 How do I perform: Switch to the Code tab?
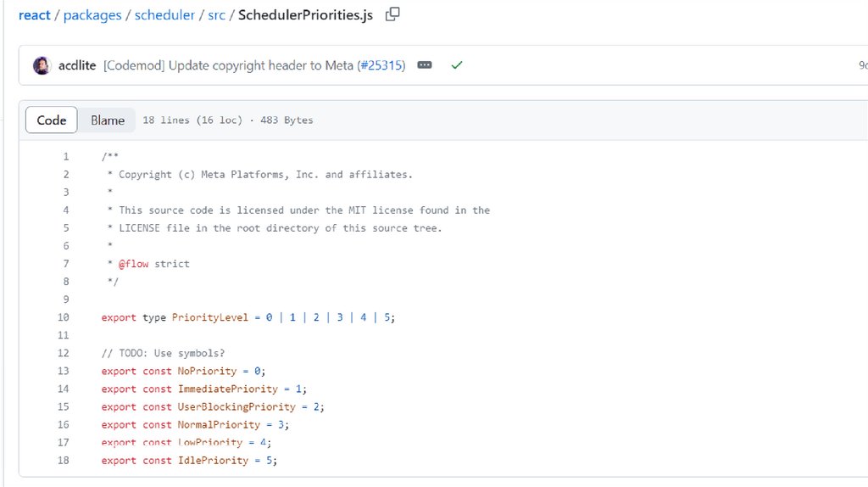(x=51, y=120)
